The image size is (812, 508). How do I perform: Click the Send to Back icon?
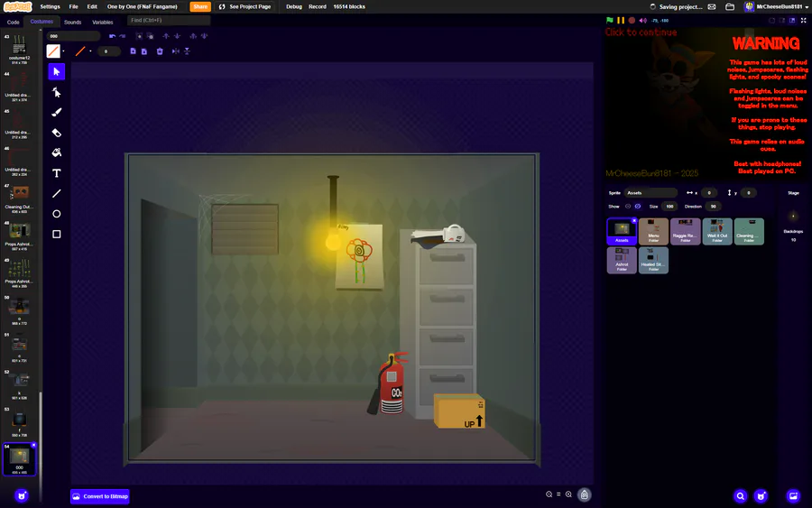pyautogui.click(x=204, y=36)
